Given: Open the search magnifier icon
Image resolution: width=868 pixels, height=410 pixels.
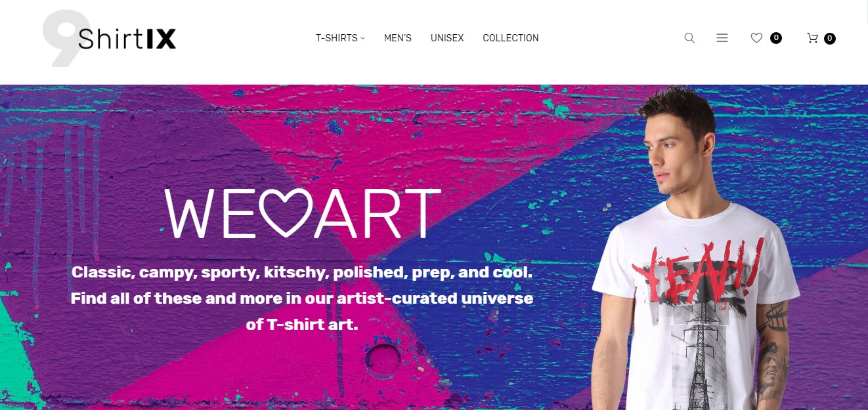Looking at the screenshot, I should coord(689,38).
